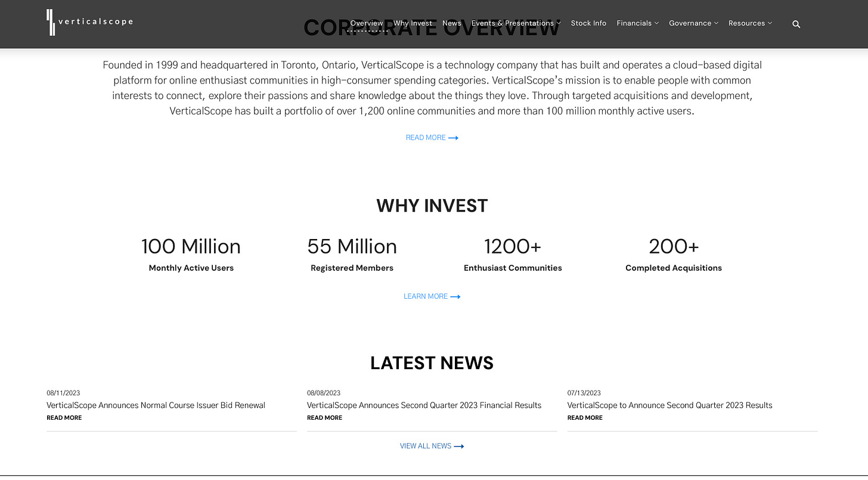Click the 08/11/2023 date

coord(63,393)
